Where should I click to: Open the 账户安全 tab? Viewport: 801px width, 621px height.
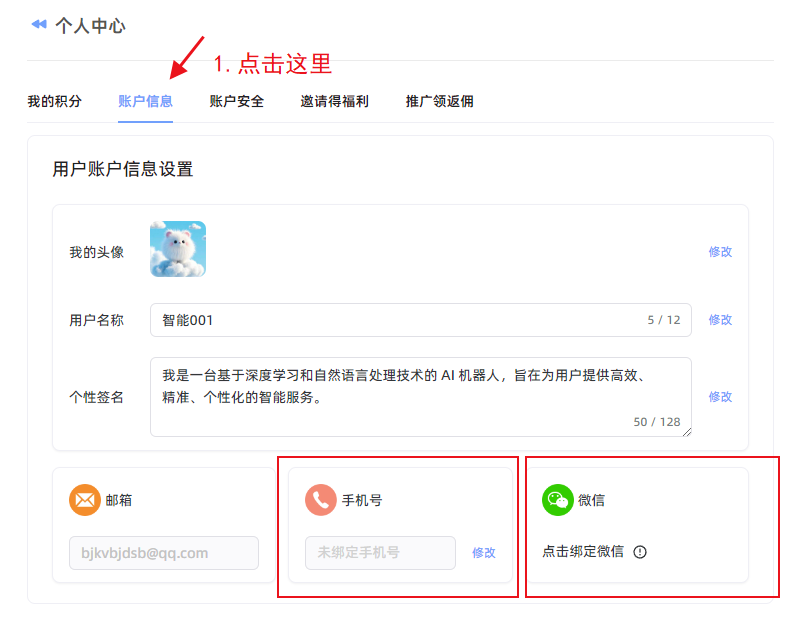click(237, 101)
